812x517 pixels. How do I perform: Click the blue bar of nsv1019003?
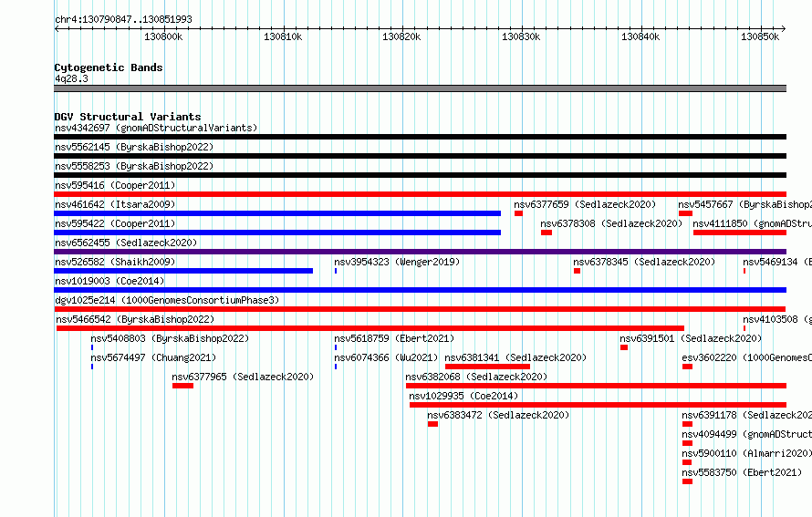click(420, 290)
